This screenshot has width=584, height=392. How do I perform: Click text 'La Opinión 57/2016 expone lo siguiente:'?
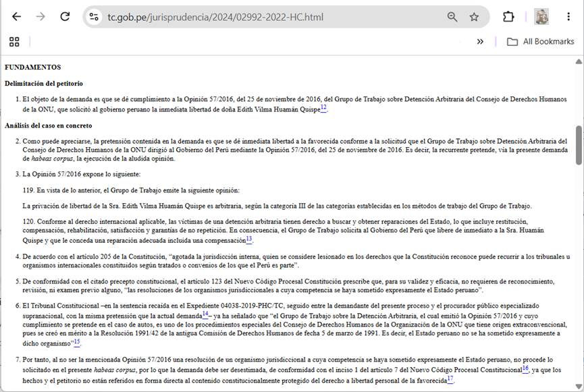(x=82, y=174)
